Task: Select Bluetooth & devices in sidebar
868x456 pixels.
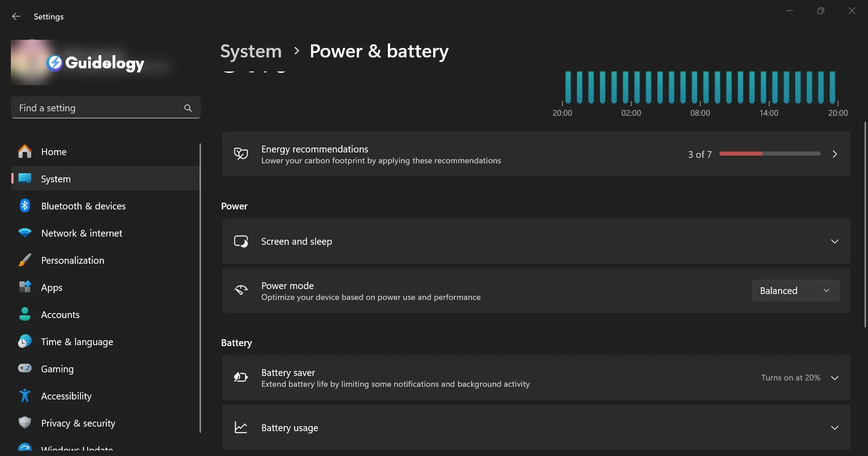Action: [105, 206]
